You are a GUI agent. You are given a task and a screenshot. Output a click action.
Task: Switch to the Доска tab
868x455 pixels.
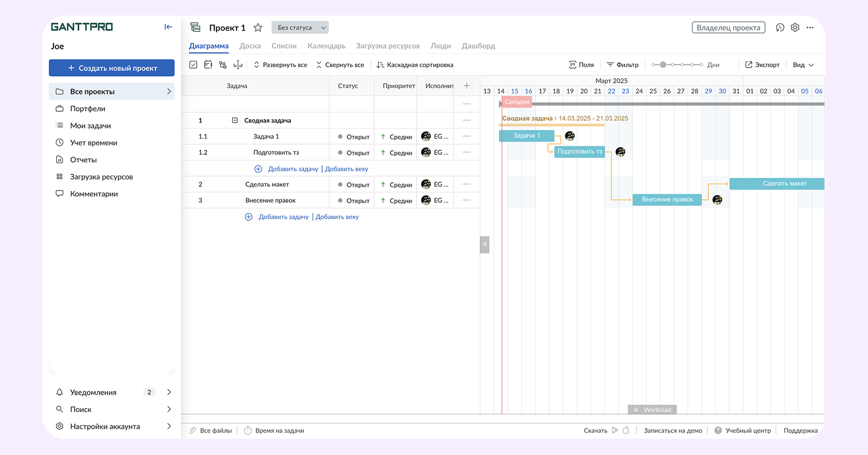(x=250, y=45)
